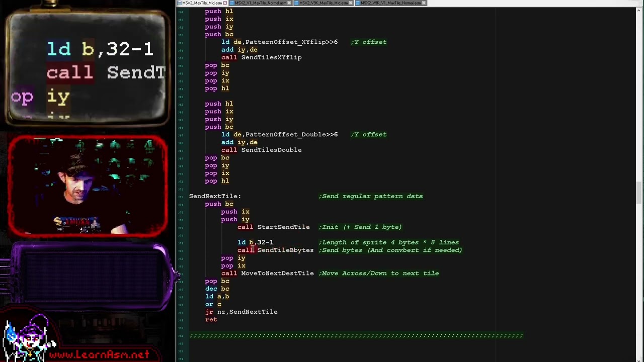Click ';Length of sprite 4 bytes * 8 lines' comment
This screenshot has width=644, height=362.
coord(389,242)
